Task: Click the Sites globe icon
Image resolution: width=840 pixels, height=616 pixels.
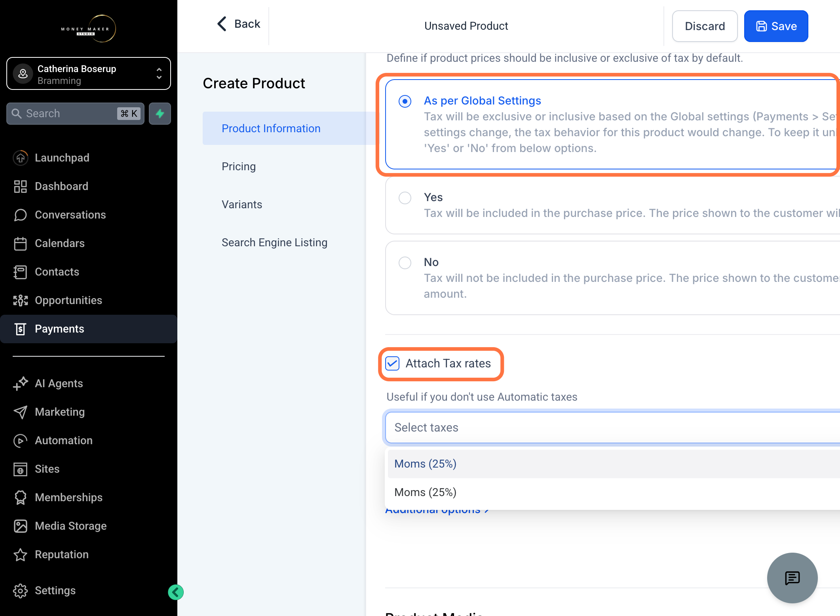Action: point(20,469)
